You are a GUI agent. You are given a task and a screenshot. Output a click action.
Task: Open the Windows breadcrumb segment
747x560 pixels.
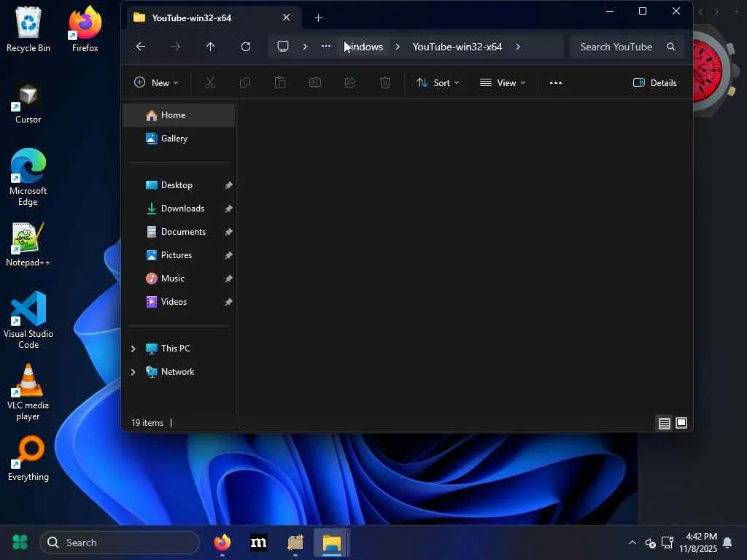coord(364,47)
